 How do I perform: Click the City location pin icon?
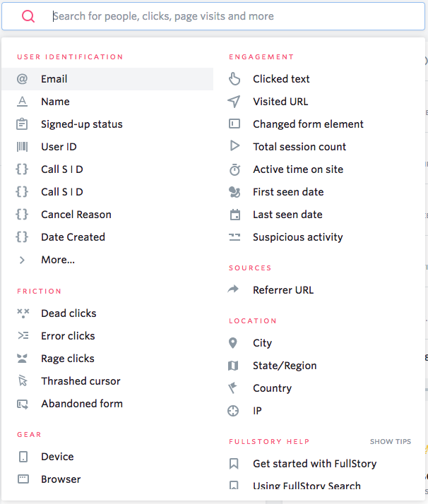tap(234, 343)
